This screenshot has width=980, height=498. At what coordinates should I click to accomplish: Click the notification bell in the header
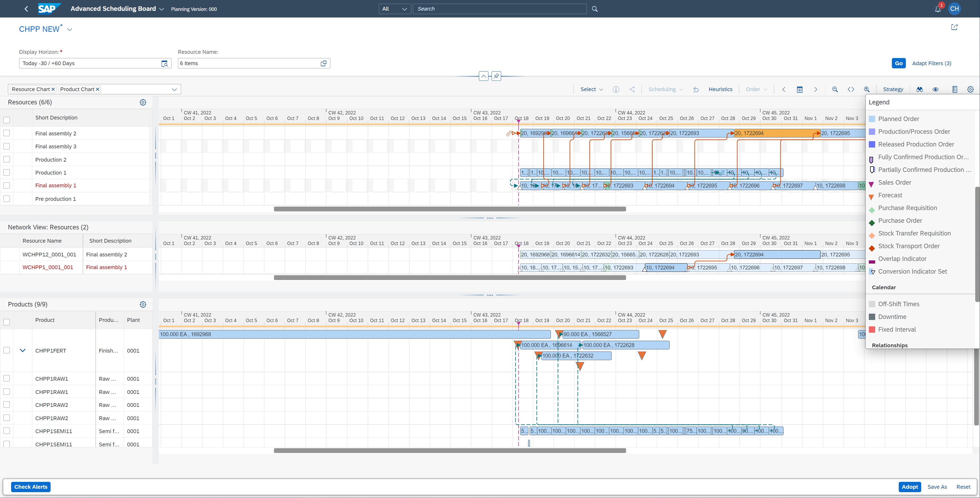click(937, 8)
